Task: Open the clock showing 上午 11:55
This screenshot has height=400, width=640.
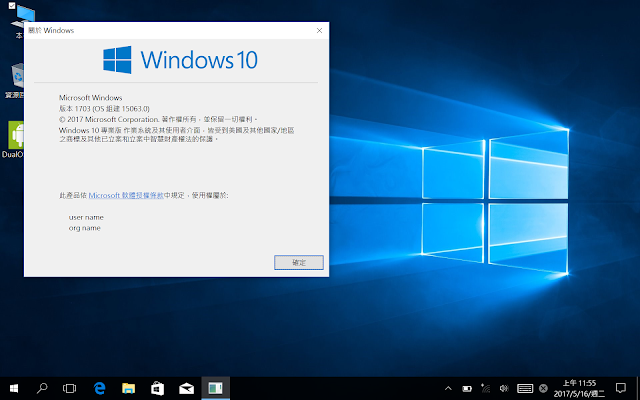Action: [x=579, y=389]
